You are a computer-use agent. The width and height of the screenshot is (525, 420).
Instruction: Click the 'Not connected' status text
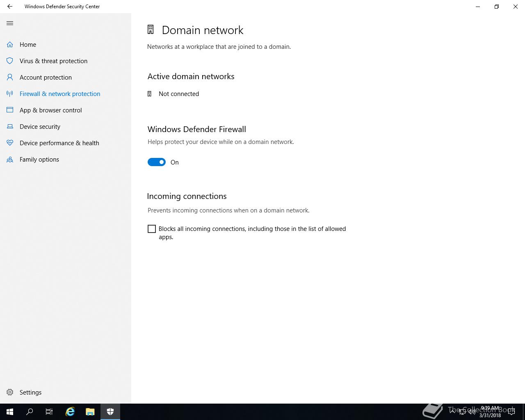(179, 94)
